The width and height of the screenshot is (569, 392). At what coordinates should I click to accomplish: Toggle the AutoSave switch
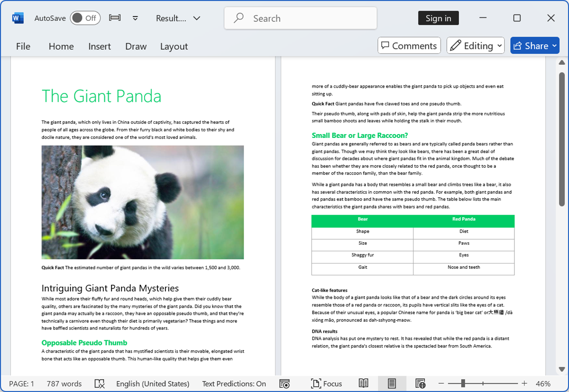click(x=84, y=18)
